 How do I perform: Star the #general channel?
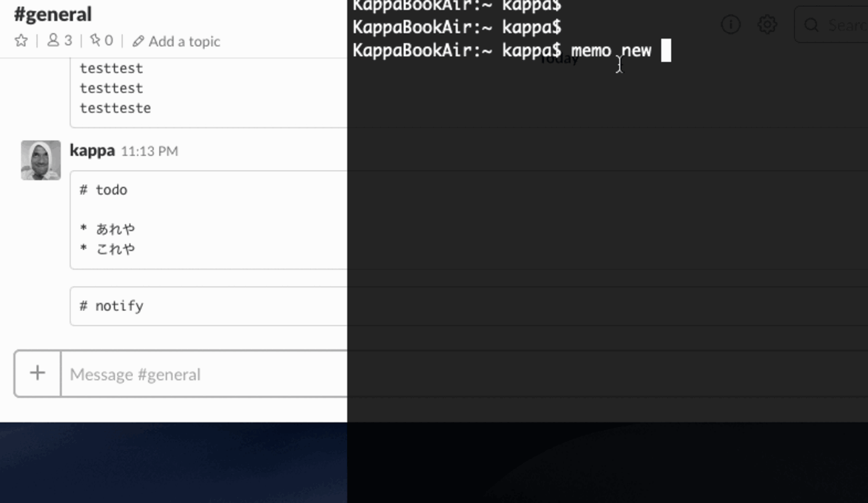click(x=21, y=41)
